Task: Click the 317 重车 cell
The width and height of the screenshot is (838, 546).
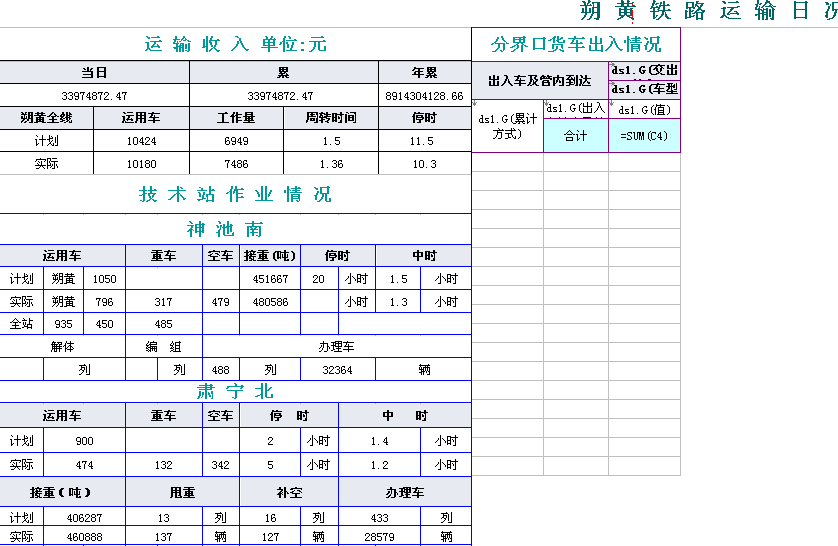Action: pyautogui.click(x=164, y=301)
